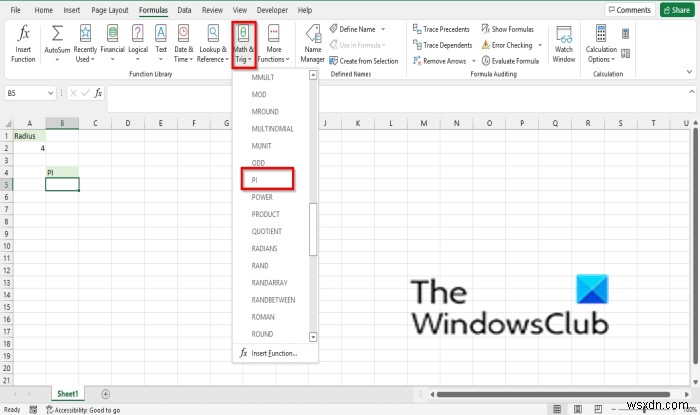Click the Accessibility status icon

point(50,409)
